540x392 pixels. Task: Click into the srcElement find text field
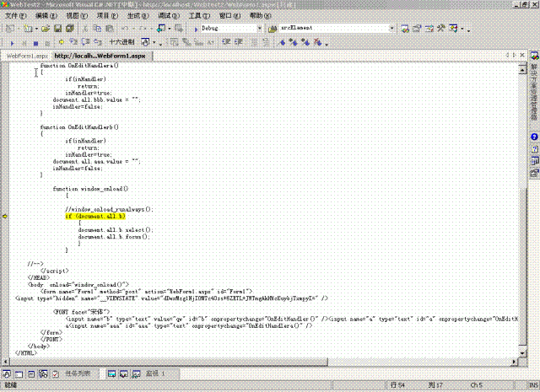tap(333, 28)
